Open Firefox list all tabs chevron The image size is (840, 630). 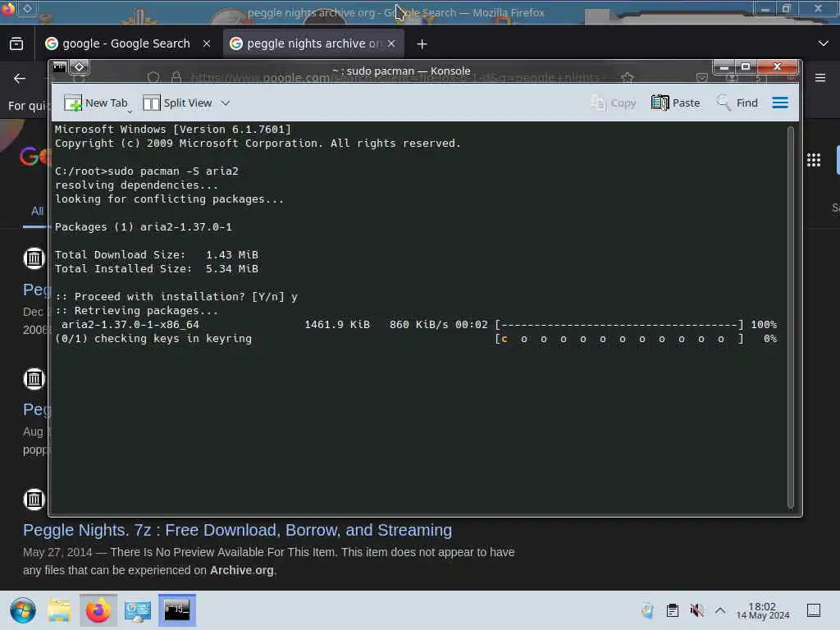824,43
